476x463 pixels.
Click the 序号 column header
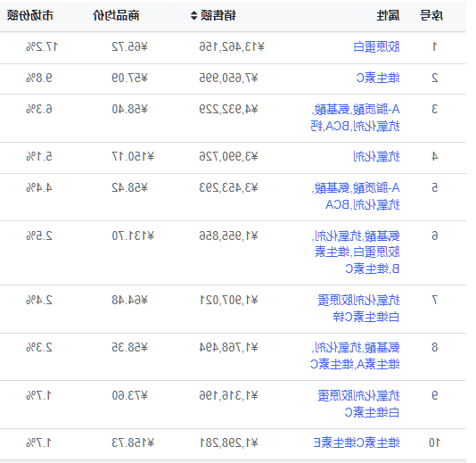coord(431,15)
